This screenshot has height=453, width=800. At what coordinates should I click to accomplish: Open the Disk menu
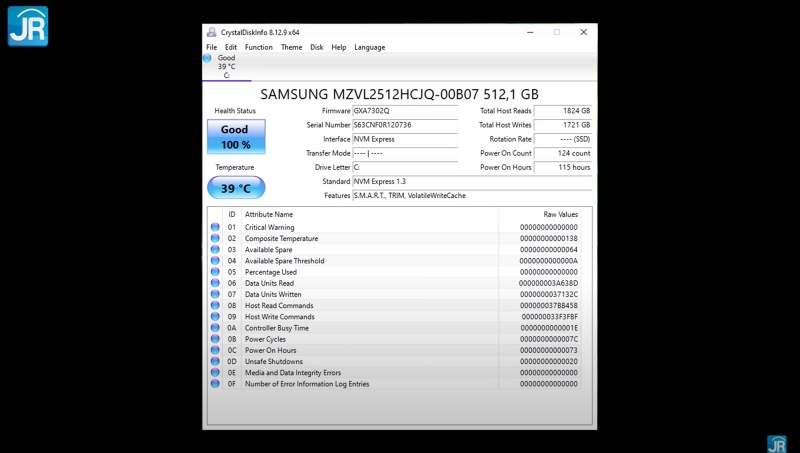(x=316, y=47)
